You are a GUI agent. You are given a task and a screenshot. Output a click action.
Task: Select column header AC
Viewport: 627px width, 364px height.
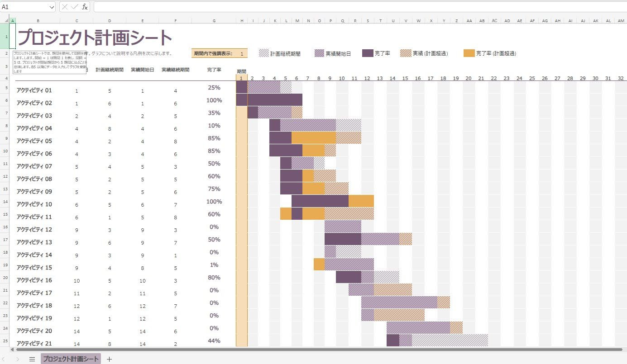click(x=494, y=20)
